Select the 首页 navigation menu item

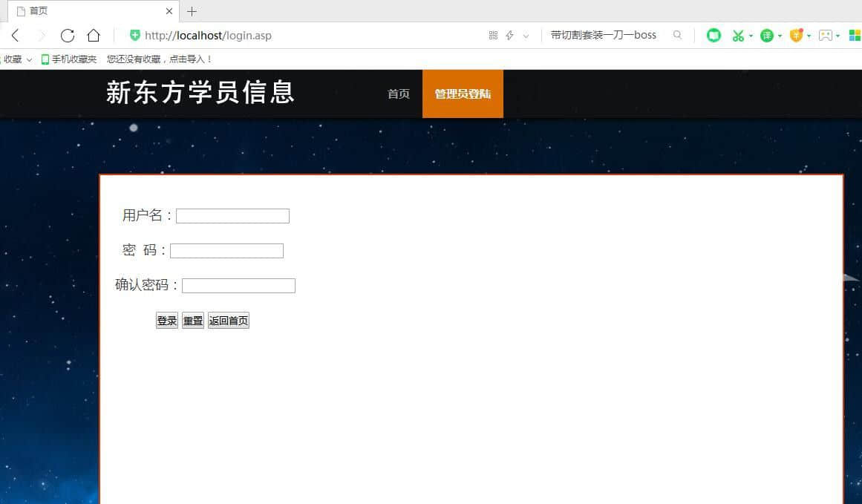click(x=399, y=94)
